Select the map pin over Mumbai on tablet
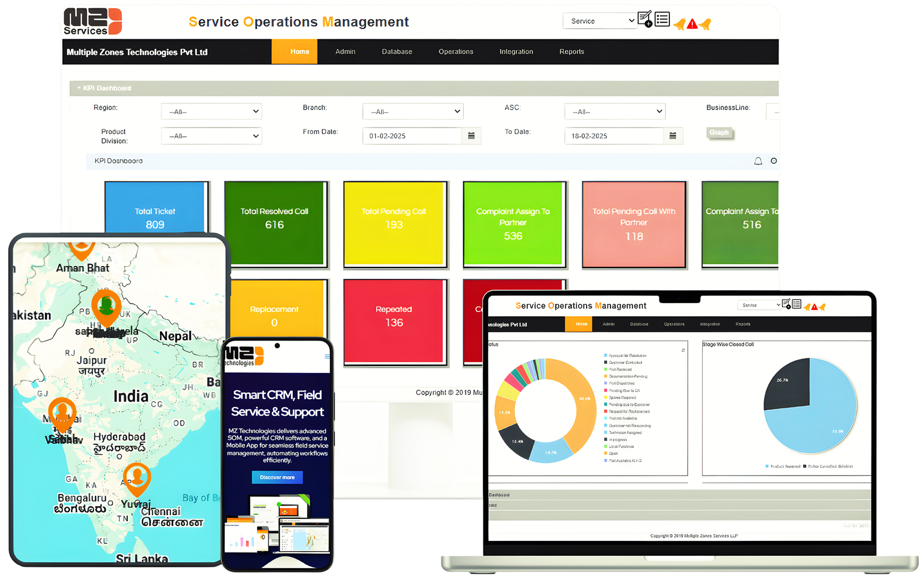 [62, 414]
